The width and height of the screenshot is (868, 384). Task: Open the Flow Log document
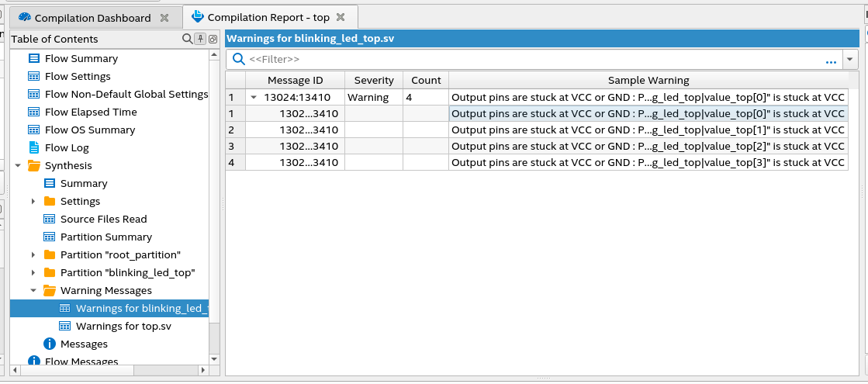click(x=67, y=147)
